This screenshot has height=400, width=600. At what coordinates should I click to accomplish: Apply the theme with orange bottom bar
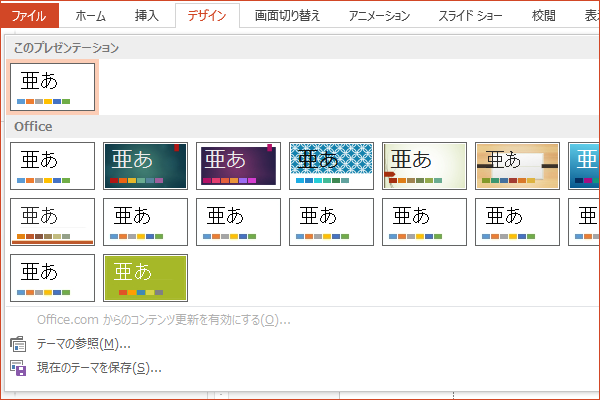point(52,222)
